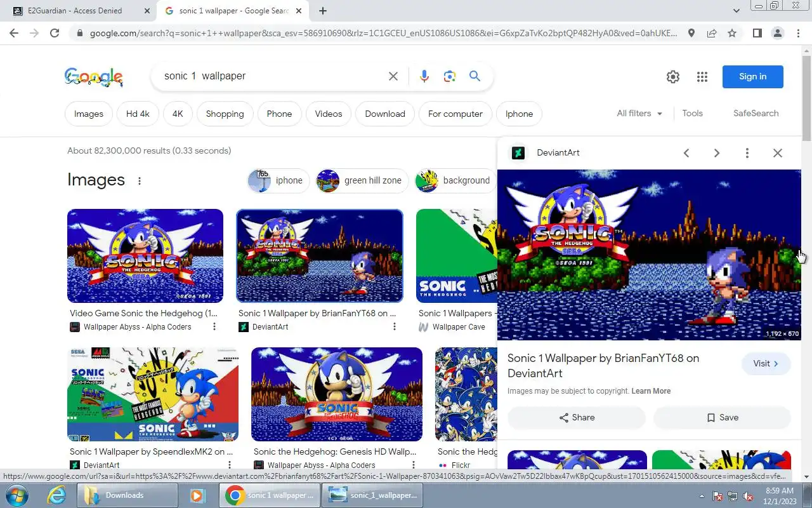
Task: Open the Chrome profile avatar
Action: (x=777, y=33)
